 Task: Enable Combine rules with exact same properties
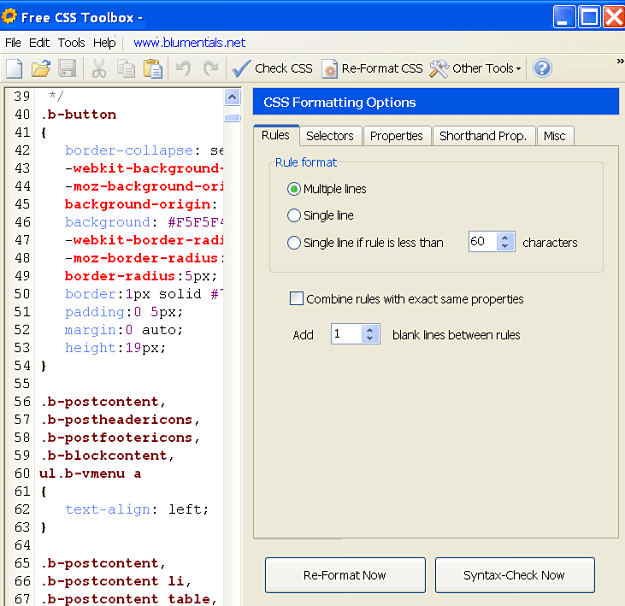407,299
